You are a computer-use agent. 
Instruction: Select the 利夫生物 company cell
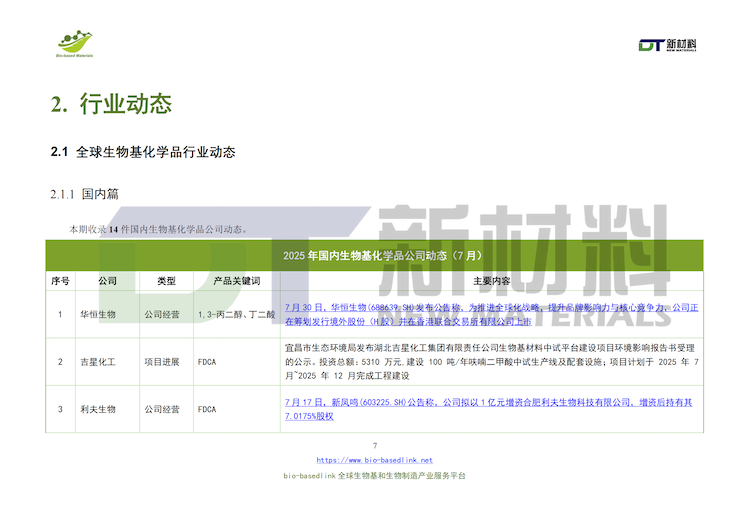[x=98, y=409]
